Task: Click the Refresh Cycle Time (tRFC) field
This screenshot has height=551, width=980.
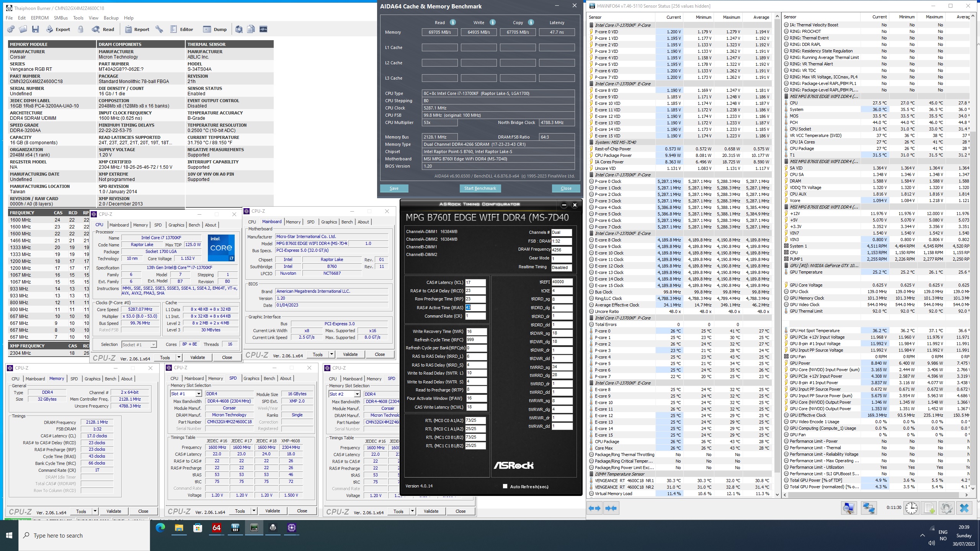Action: (x=476, y=339)
